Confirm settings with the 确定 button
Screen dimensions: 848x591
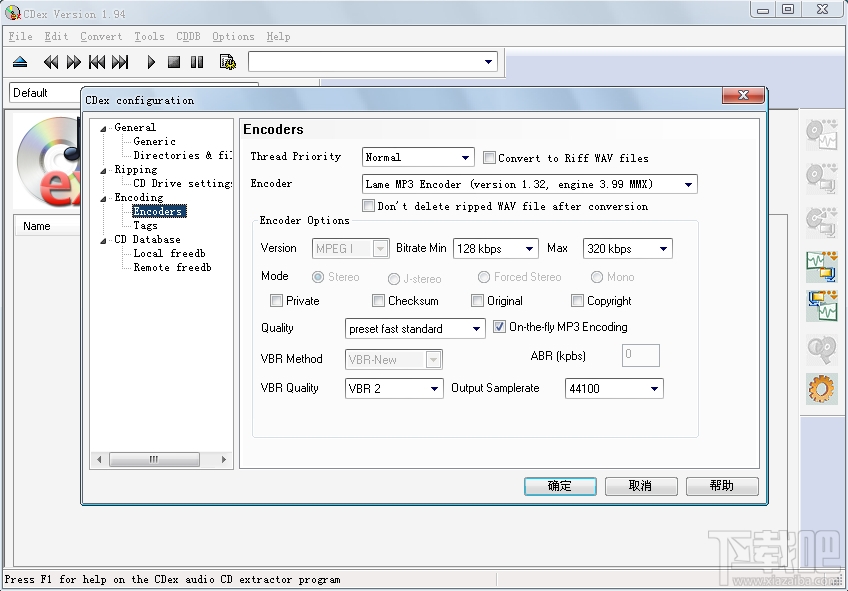[x=560, y=486]
